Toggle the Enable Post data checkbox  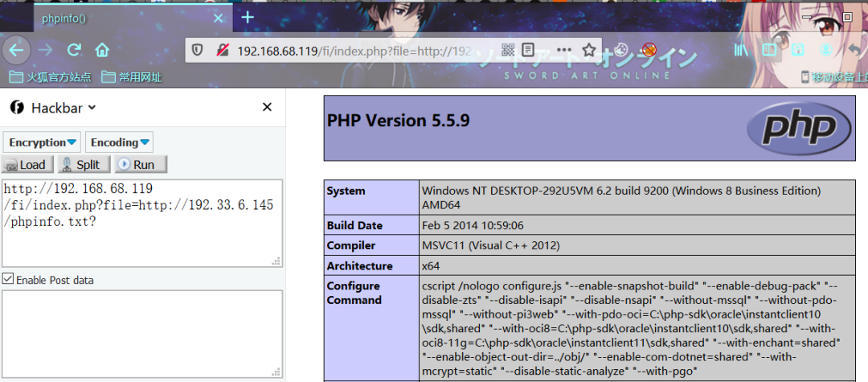pyautogui.click(x=8, y=279)
